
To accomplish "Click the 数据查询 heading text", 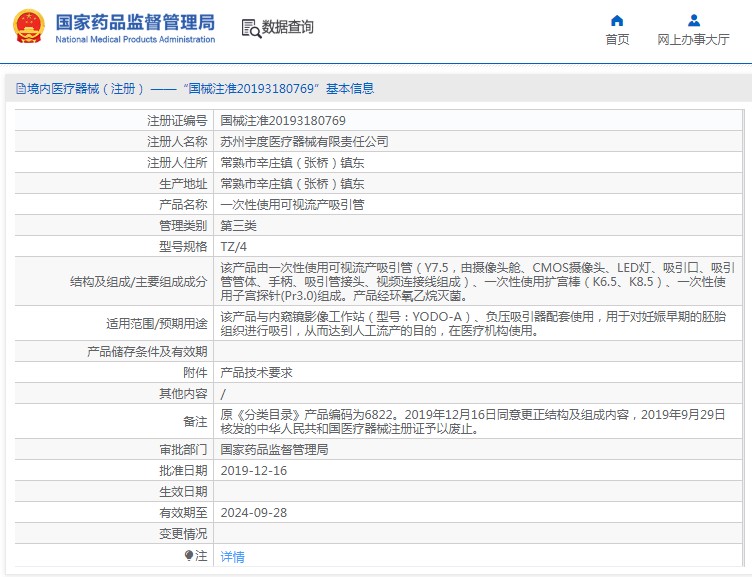I will [287, 27].
